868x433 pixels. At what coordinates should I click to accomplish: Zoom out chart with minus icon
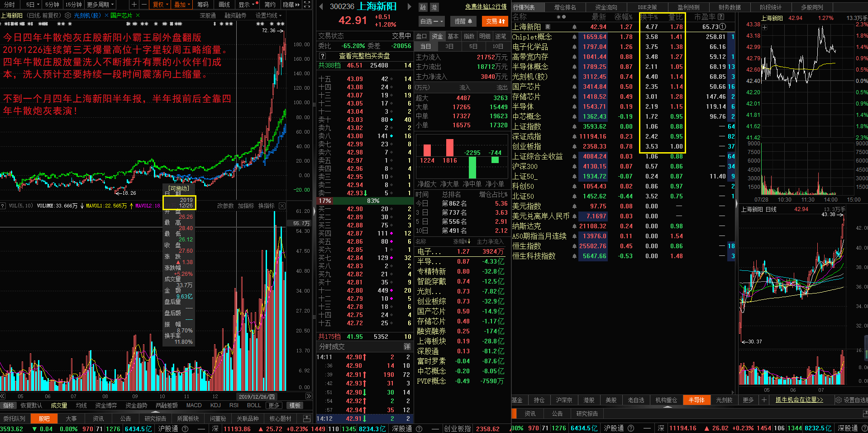coord(143,5)
